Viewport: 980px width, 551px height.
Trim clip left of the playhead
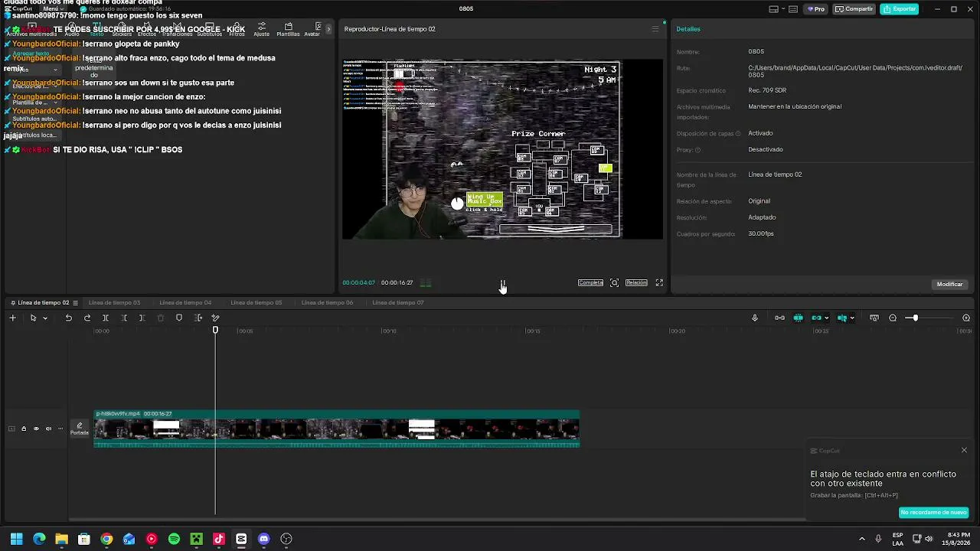124,318
